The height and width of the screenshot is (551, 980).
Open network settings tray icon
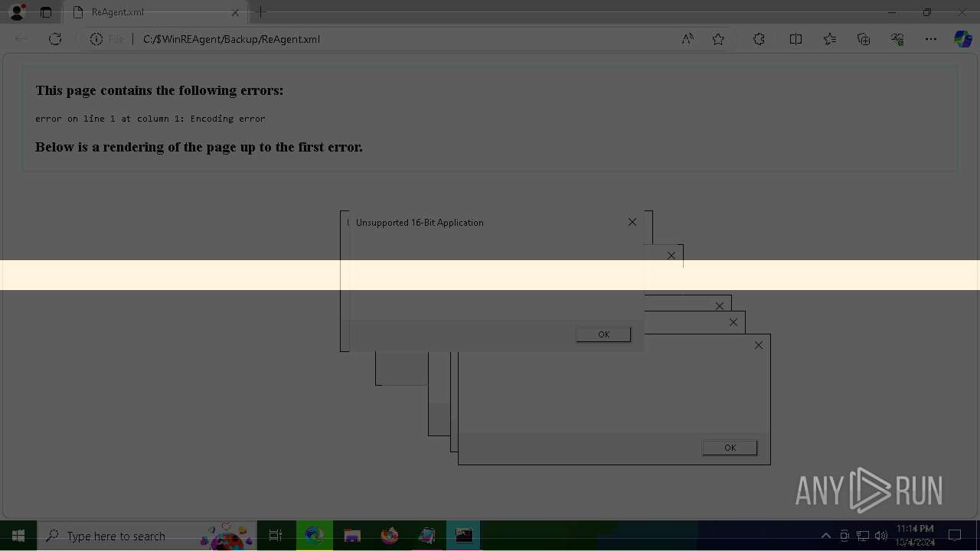pos(863,536)
